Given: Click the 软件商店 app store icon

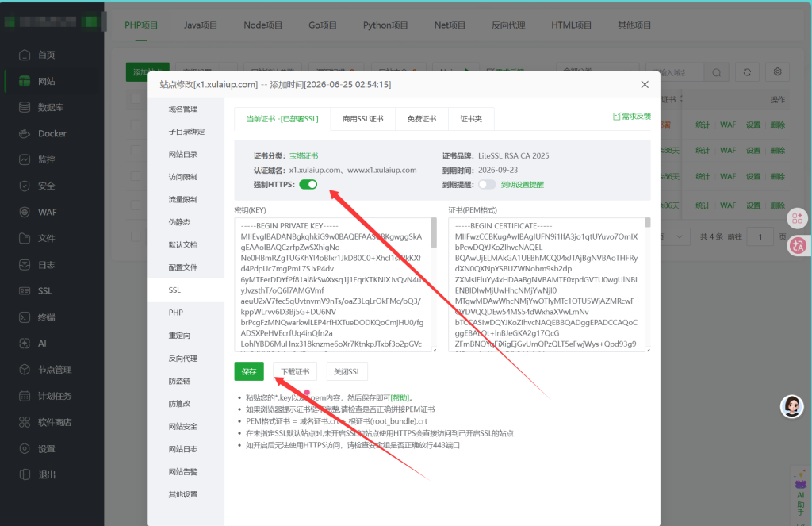Looking at the screenshot, I should 25,422.
